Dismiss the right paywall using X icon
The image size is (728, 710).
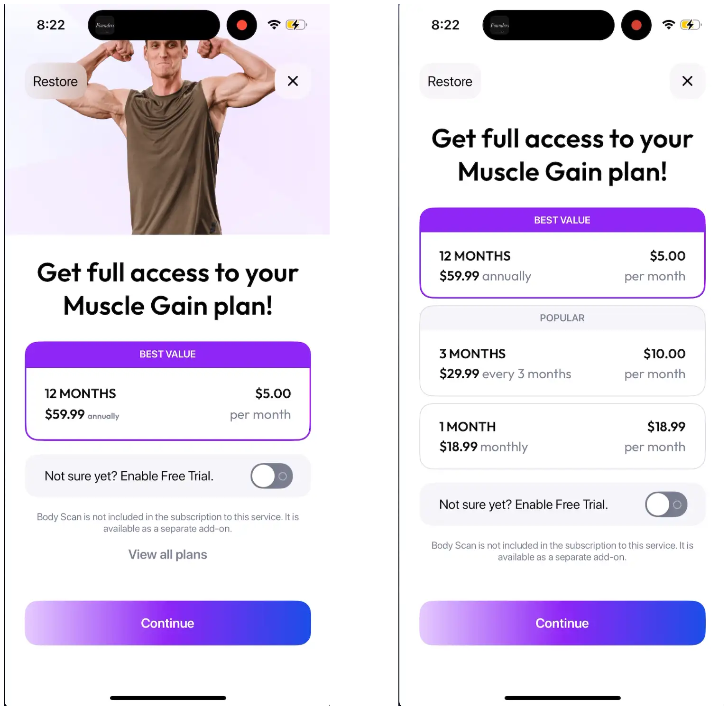(687, 81)
